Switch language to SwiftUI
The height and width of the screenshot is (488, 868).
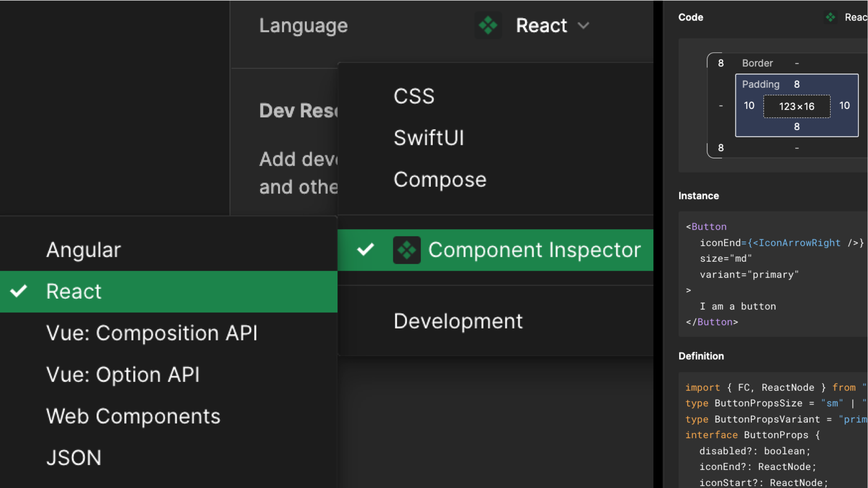tap(429, 138)
